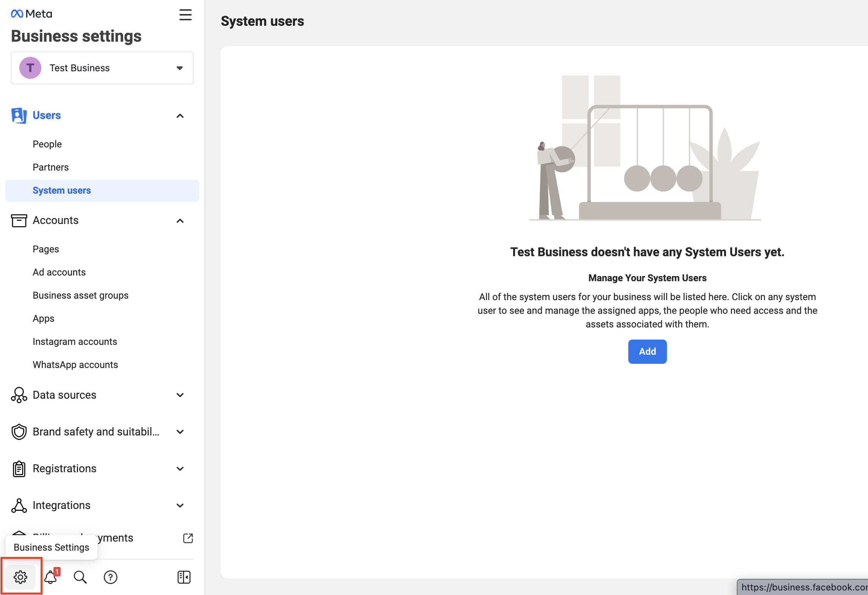Click the Integrations triangle icon
Image resolution: width=868 pixels, height=595 pixels.
pyautogui.click(x=19, y=505)
